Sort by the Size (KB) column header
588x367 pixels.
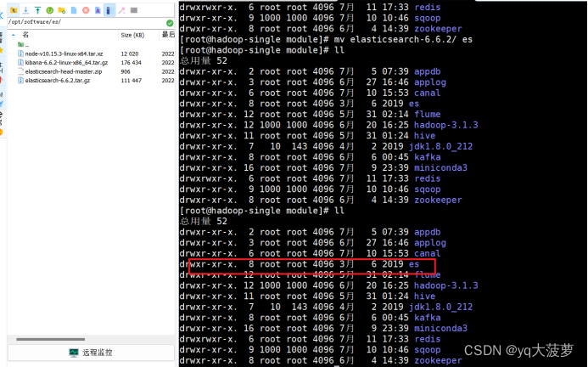click(x=132, y=35)
